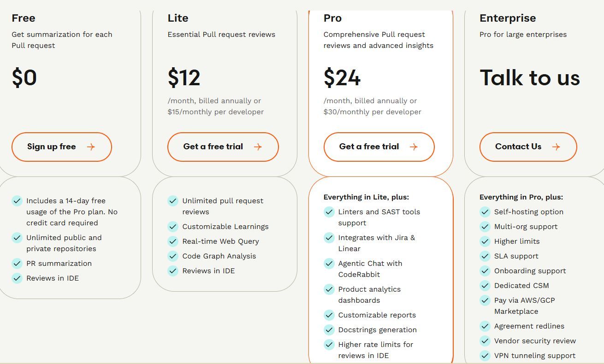Screen dimensions: 604x364
Task: Click the Sign up free button
Action: click(62, 147)
